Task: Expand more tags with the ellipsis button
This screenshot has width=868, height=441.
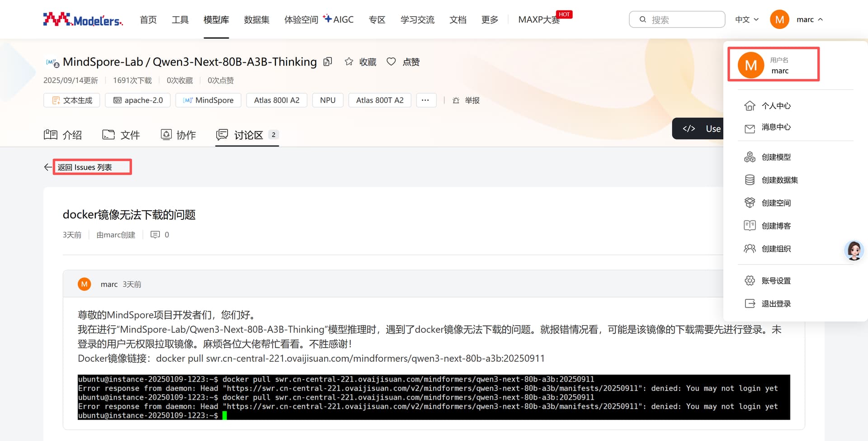Action: 425,100
